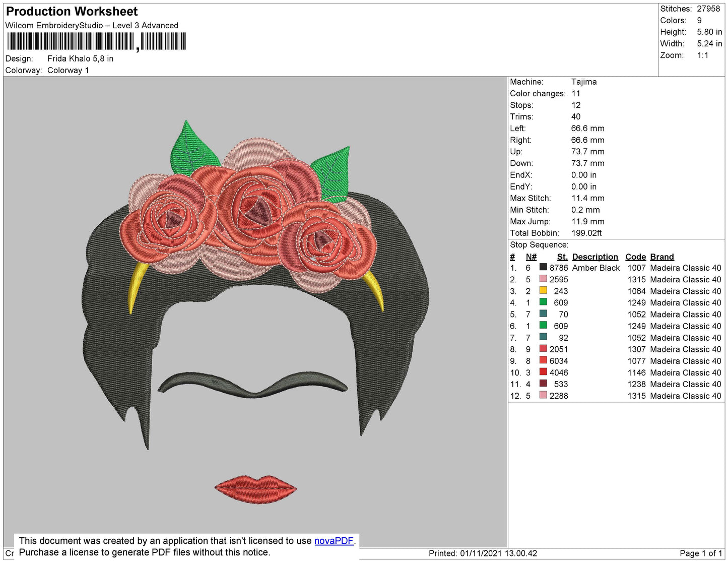728x563 pixels.
Task: Select the Production Worksheet heading
Action: click(72, 12)
